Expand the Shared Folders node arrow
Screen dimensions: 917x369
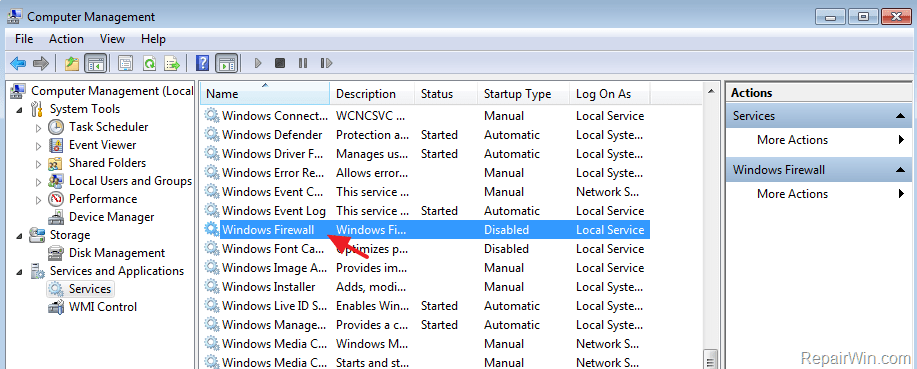point(39,164)
